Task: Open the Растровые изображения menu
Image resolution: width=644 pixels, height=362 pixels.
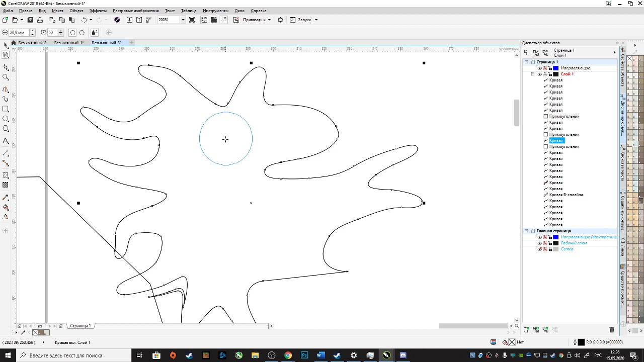Action: point(136,11)
